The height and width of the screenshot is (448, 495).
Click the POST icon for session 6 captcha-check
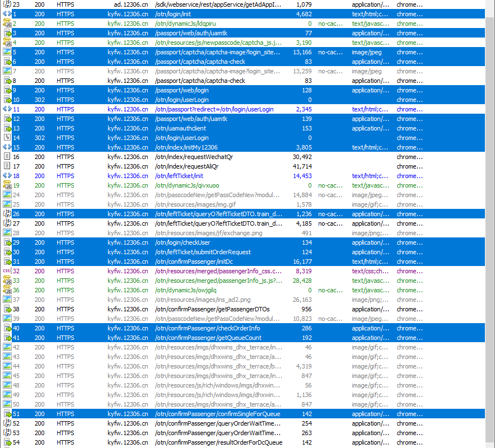click(7, 62)
